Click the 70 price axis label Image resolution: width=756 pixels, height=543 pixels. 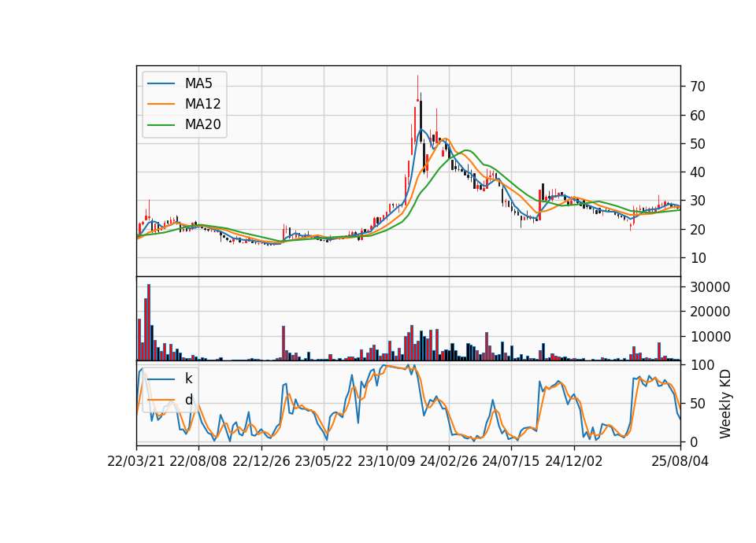[698, 87]
